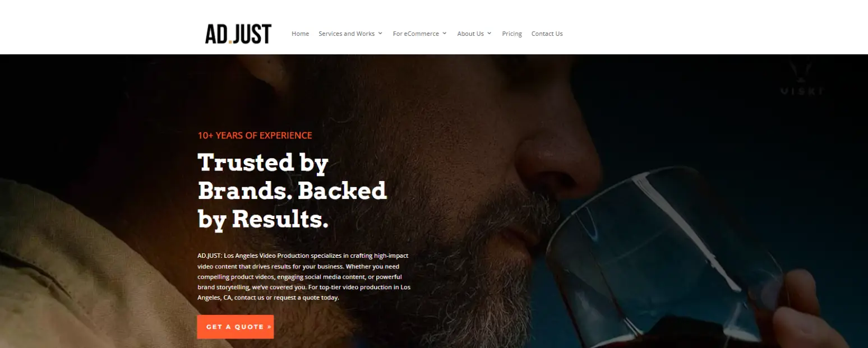Image resolution: width=868 pixels, height=348 pixels.
Task: Navigate to the Pricing page
Action: pos(512,34)
